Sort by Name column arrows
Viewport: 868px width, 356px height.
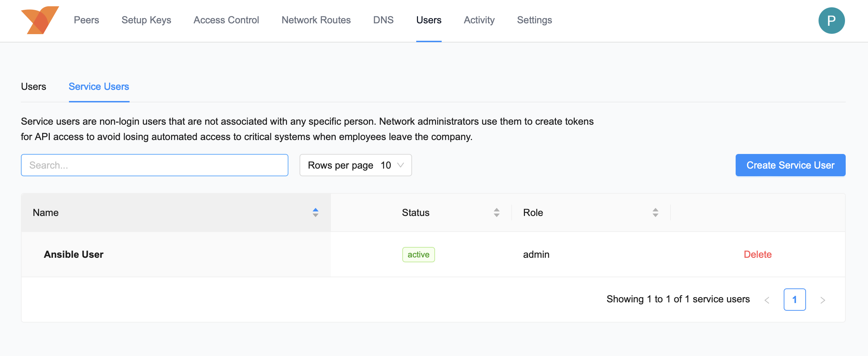[315, 212]
